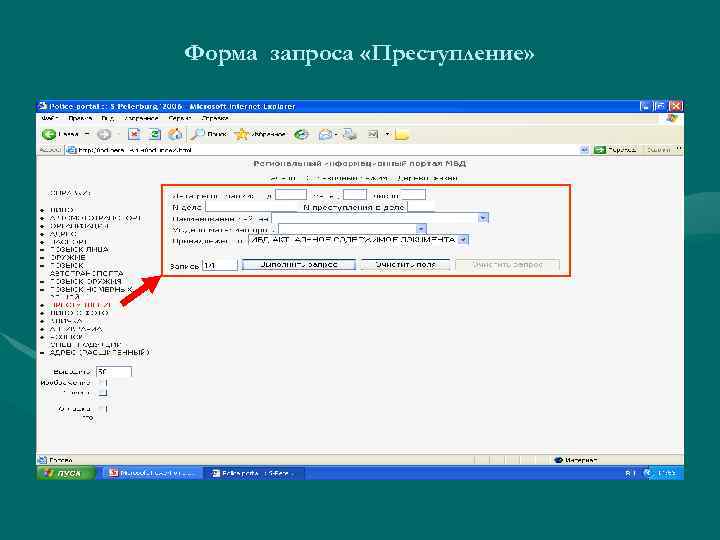Click the RU language indicator in tray
This screenshot has width=720, height=540.
click(x=630, y=473)
